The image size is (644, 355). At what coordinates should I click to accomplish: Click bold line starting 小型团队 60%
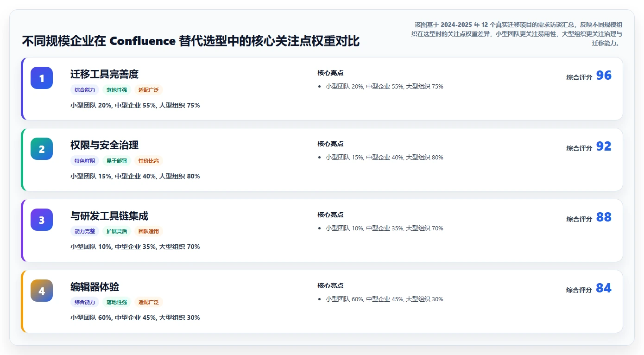click(x=135, y=317)
